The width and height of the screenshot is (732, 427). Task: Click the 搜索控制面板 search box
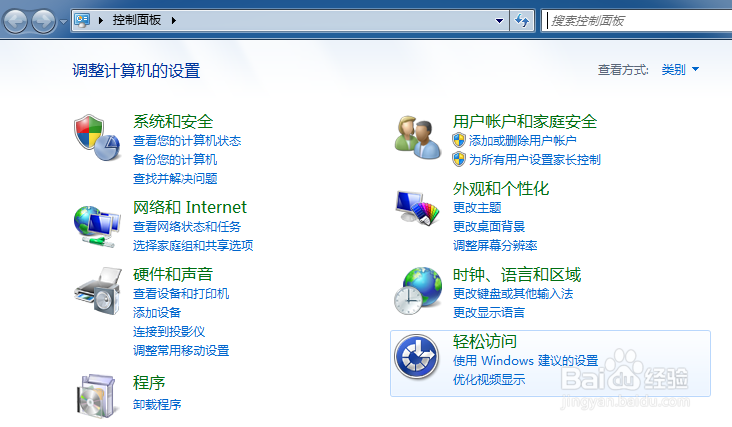[637, 21]
